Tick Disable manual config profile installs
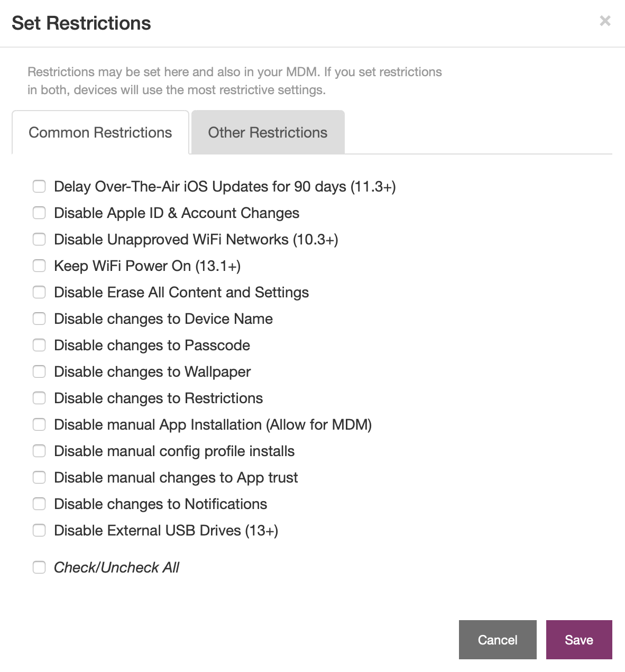Image resolution: width=625 pixels, height=672 pixels. pyautogui.click(x=39, y=451)
